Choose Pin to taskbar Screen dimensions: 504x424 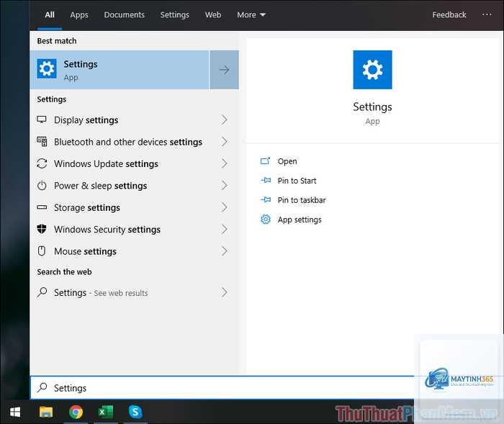click(x=302, y=200)
